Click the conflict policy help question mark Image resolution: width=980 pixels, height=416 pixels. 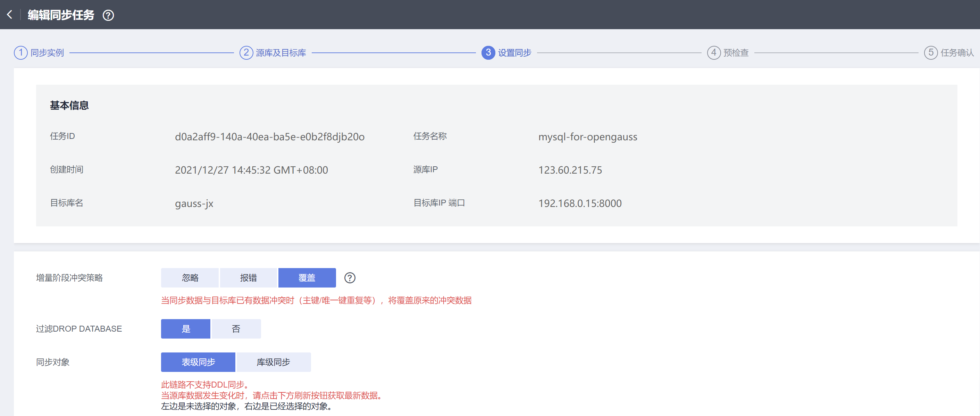coord(350,278)
